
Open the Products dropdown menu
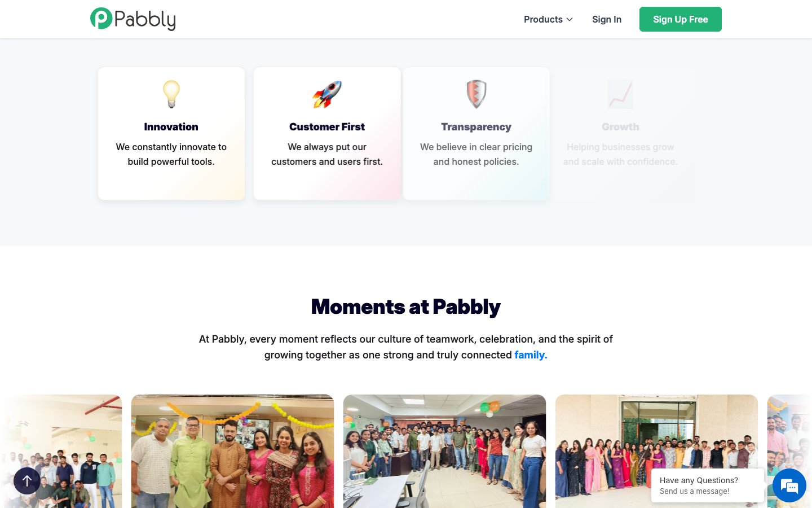[x=548, y=19]
